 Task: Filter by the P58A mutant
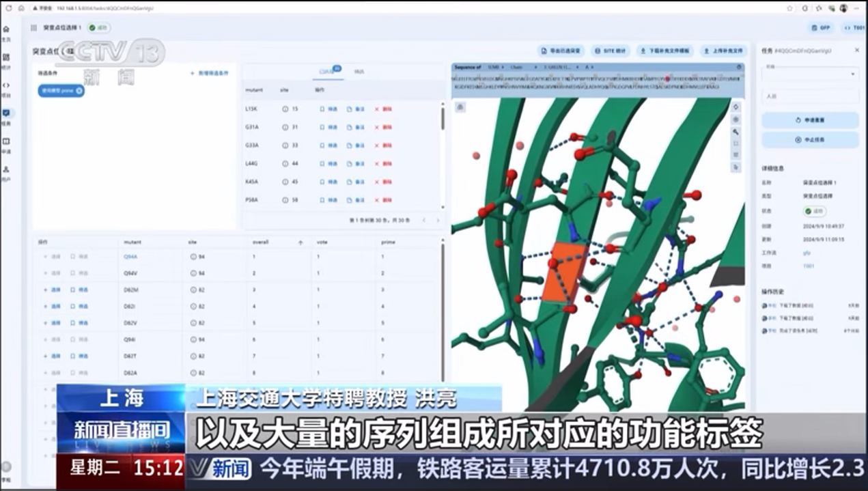click(x=328, y=200)
